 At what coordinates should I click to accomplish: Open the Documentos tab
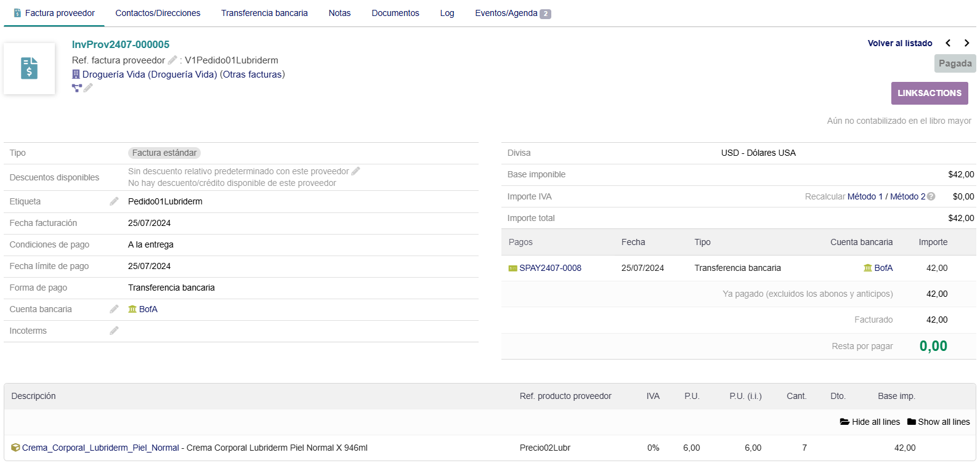tap(395, 13)
